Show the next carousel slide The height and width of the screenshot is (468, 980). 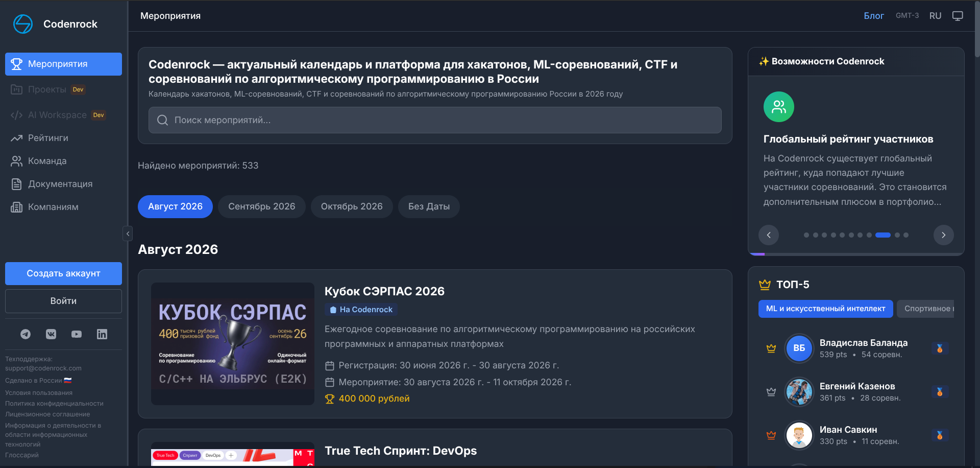[x=944, y=235]
